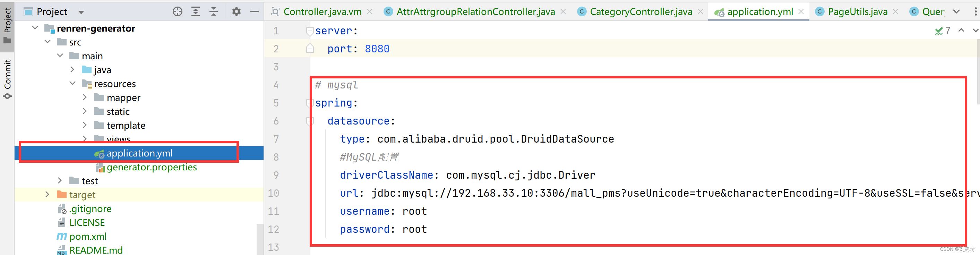Expand the target folder

pyautogui.click(x=47, y=195)
